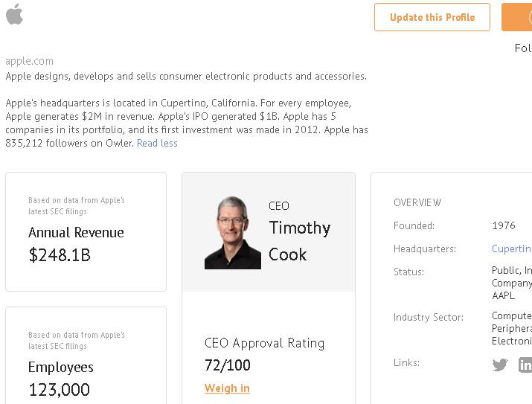Select the Timothy Cook CEO name
This screenshot has height=404, width=532.
299,240
